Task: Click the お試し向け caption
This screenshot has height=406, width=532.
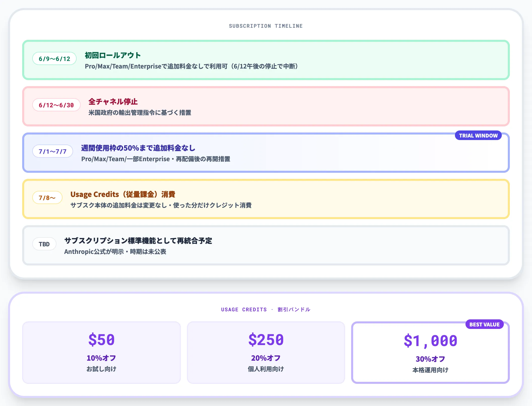Action: [x=102, y=369]
